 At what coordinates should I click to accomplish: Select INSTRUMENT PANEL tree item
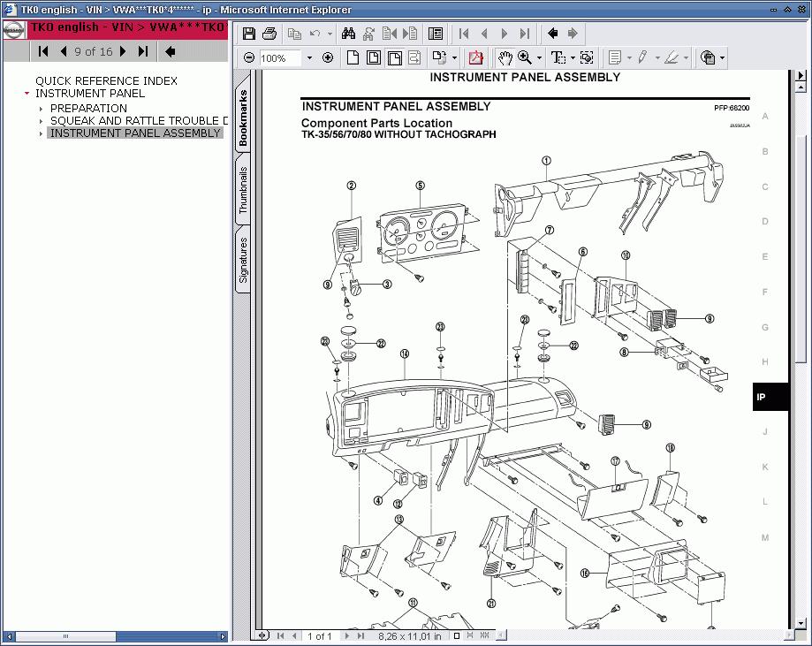coord(90,94)
